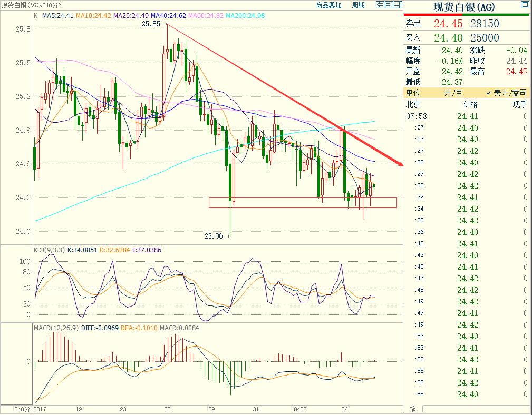532x415 pixels.
Task: Click the 25.85 high price marker
Action: pyautogui.click(x=151, y=24)
